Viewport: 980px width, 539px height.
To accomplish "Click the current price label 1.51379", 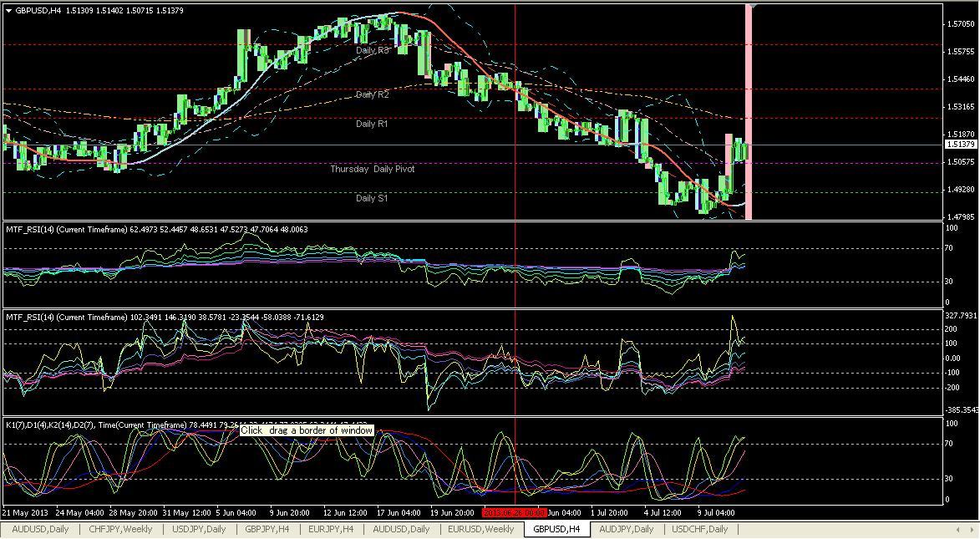I will point(961,145).
